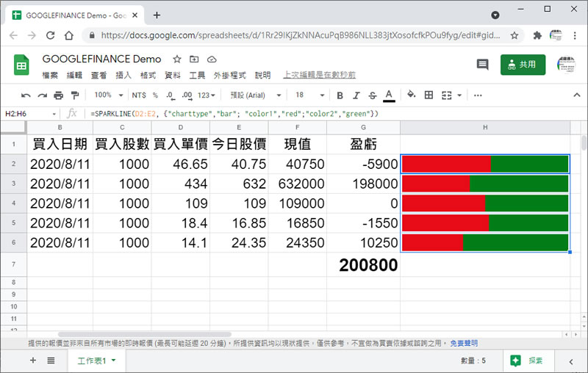The width and height of the screenshot is (588, 373).
Task: Open more toolbar options ellipsis
Action: coord(478,95)
